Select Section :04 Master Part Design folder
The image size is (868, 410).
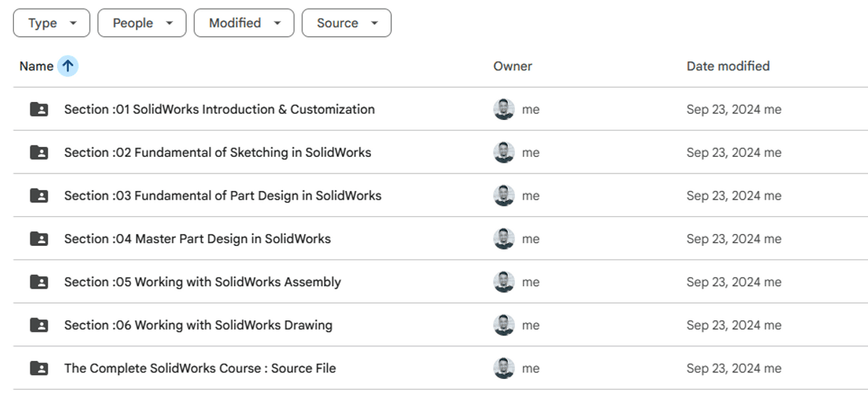(x=197, y=239)
